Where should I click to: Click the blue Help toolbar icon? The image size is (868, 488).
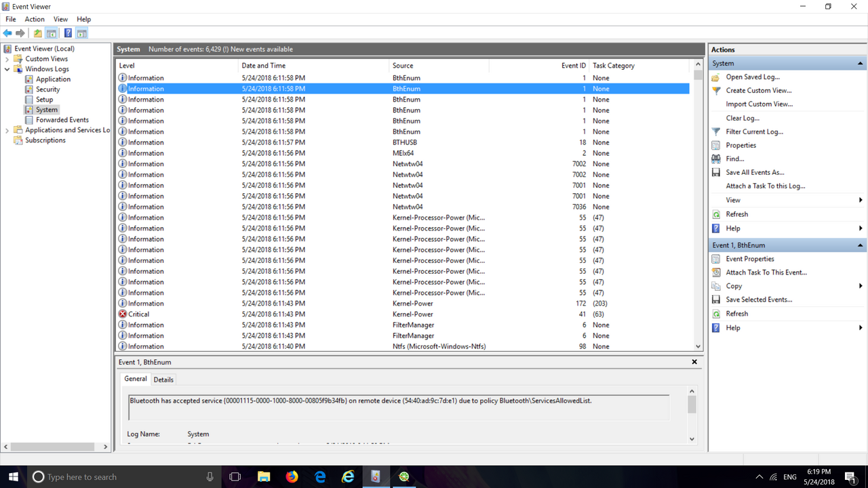pos(68,33)
